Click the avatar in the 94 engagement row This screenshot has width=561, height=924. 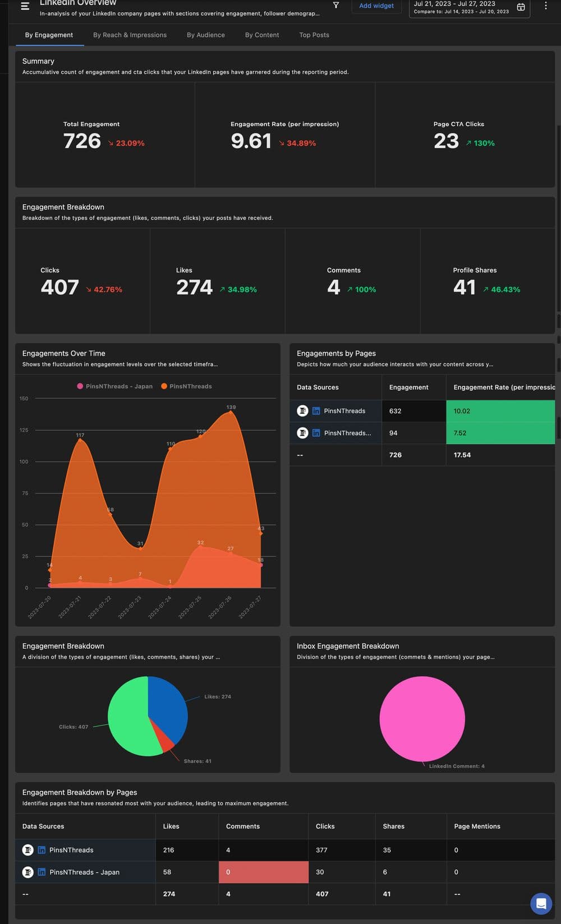point(302,433)
